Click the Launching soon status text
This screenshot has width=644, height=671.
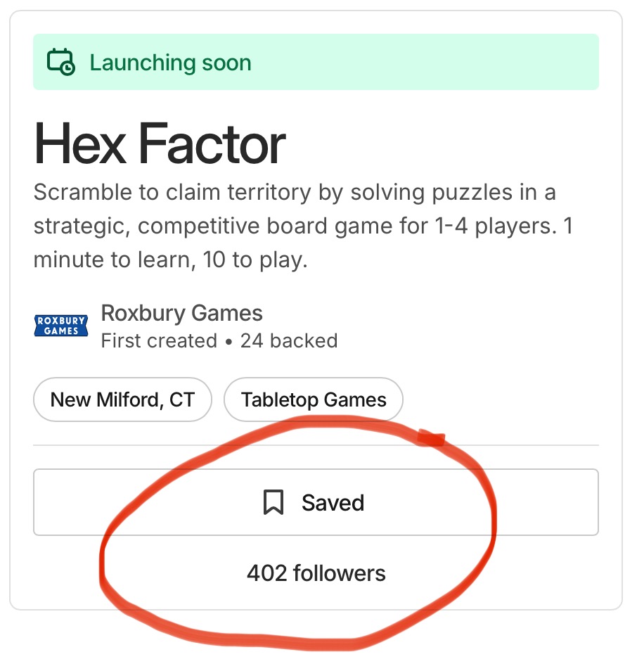[170, 63]
